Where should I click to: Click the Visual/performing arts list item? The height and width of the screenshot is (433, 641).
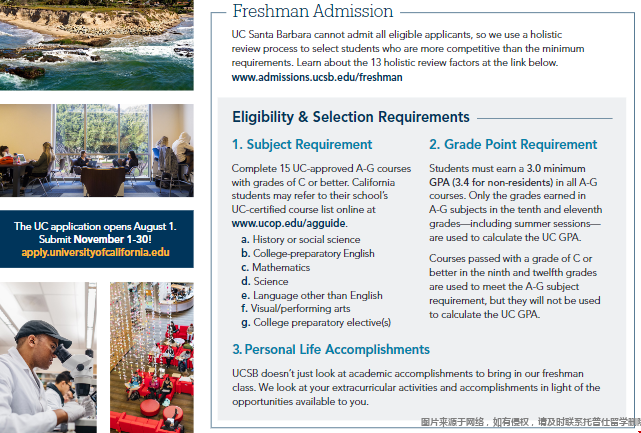click(298, 309)
